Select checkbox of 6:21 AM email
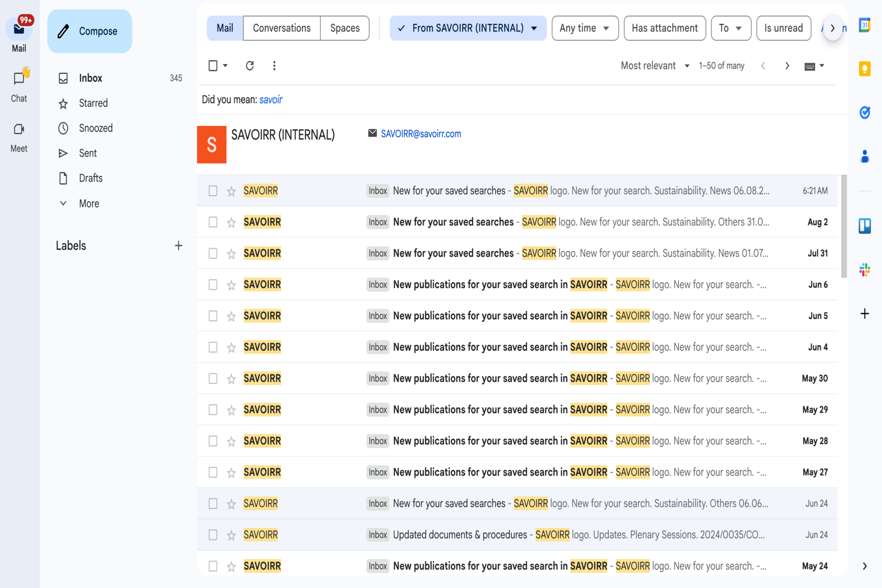The image size is (882, 588). point(213,191)
